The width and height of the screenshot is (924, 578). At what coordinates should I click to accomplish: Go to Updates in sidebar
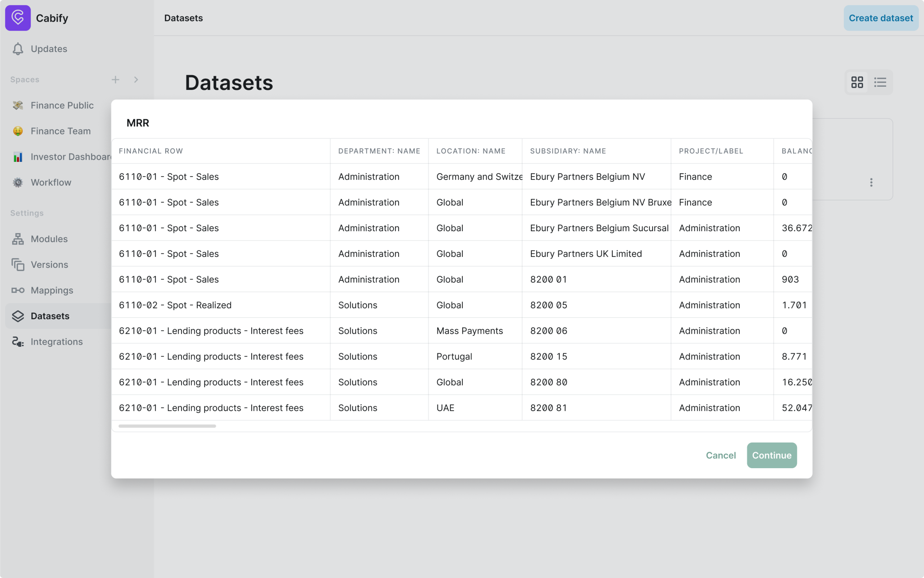tap(49, 49)
